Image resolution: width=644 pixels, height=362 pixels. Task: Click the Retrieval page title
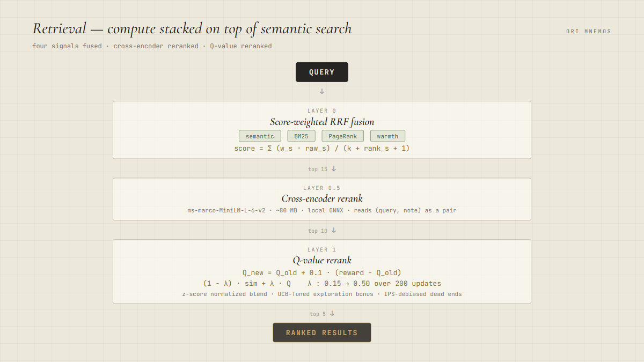pyautogui.click(x=192, y=28)
